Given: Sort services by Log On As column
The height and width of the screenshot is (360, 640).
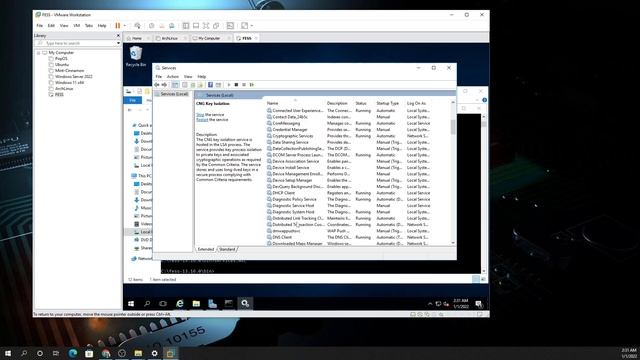Looking at the screenshot, I should click(x=416, y=103).
